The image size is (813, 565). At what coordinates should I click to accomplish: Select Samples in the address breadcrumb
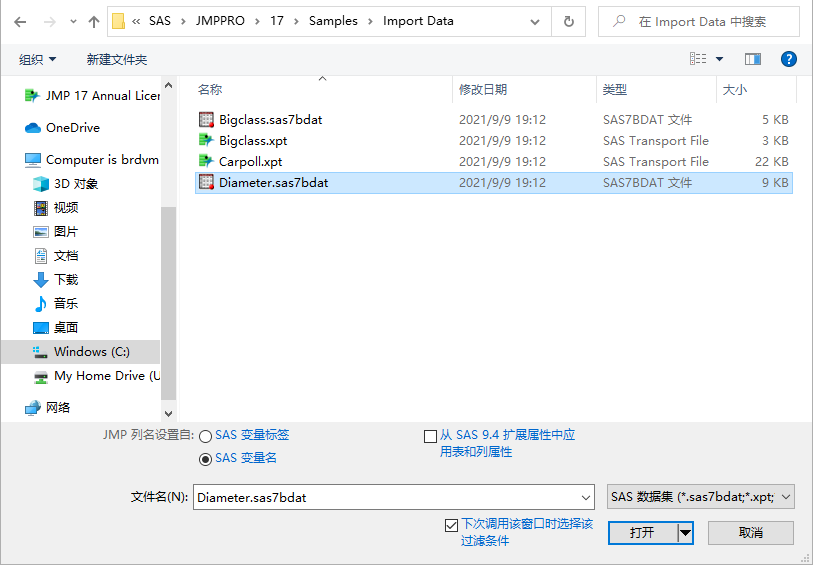point(333,21)
